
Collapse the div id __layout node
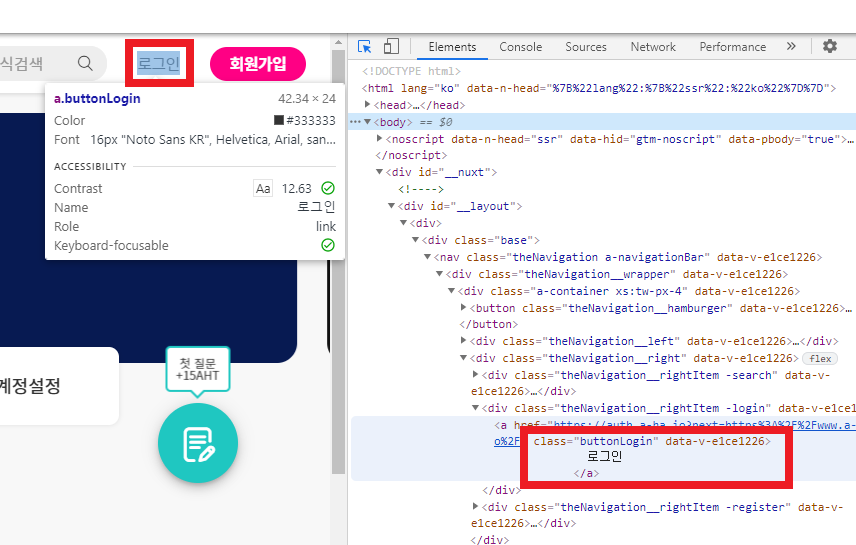(391, 206)
